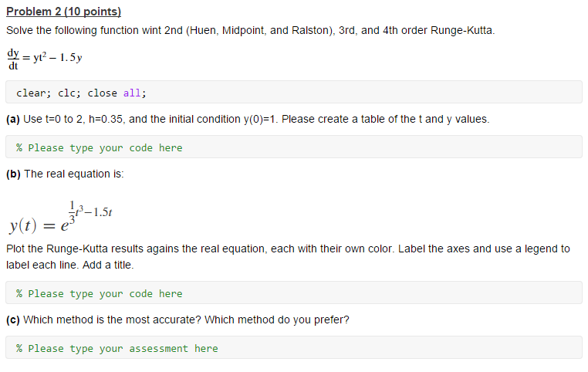Select the y(t) real solution equation
Image resolution: width=588 pixels, height=372 pixels.
[60, 218]
